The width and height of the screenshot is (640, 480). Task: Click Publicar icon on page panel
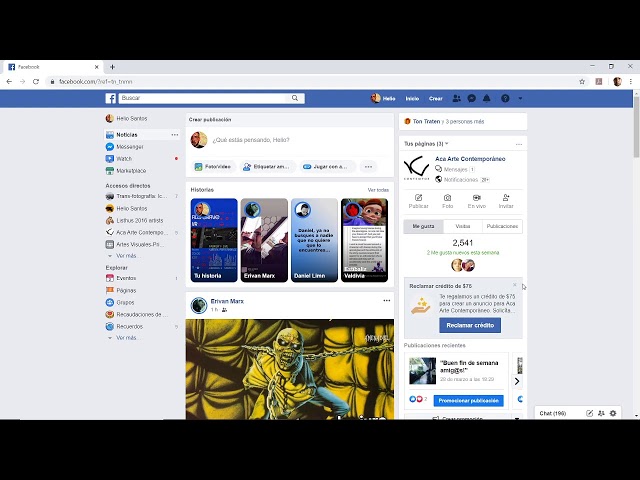coord(418,202)
